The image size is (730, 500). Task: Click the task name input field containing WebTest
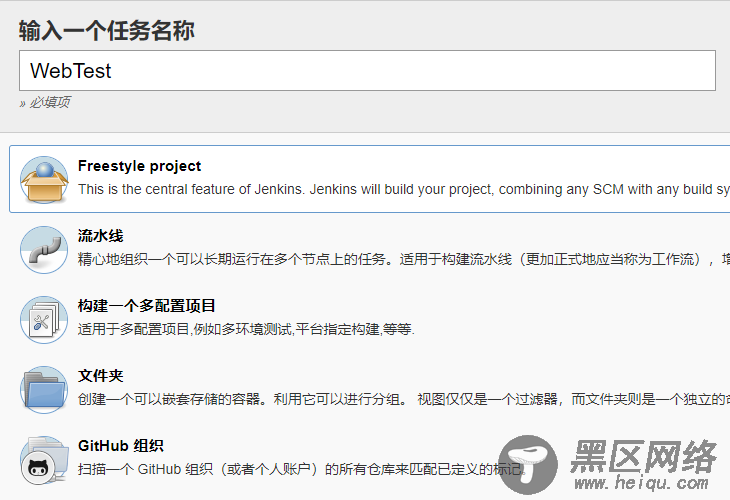367,70
